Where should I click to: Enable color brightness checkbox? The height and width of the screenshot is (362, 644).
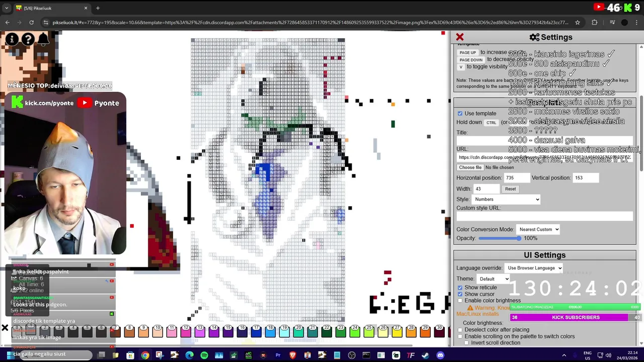(460, 301)
